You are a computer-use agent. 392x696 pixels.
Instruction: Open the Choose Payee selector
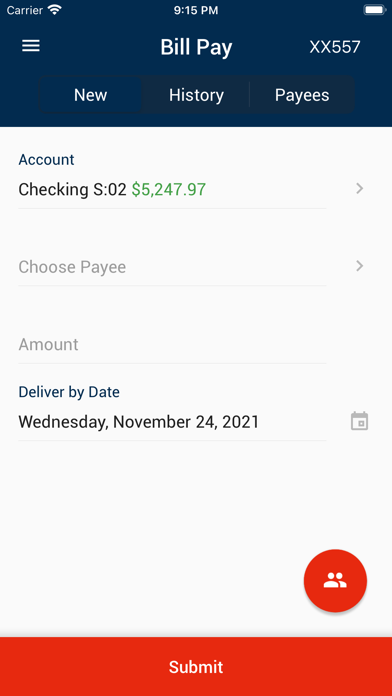click(172, 267)
